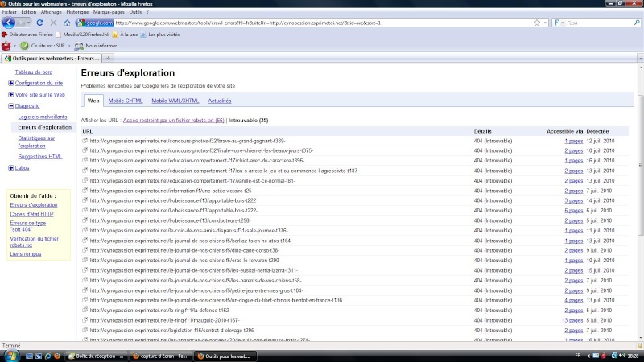
Task: Click the red security toolbar icon
Action: pos(6,46)
